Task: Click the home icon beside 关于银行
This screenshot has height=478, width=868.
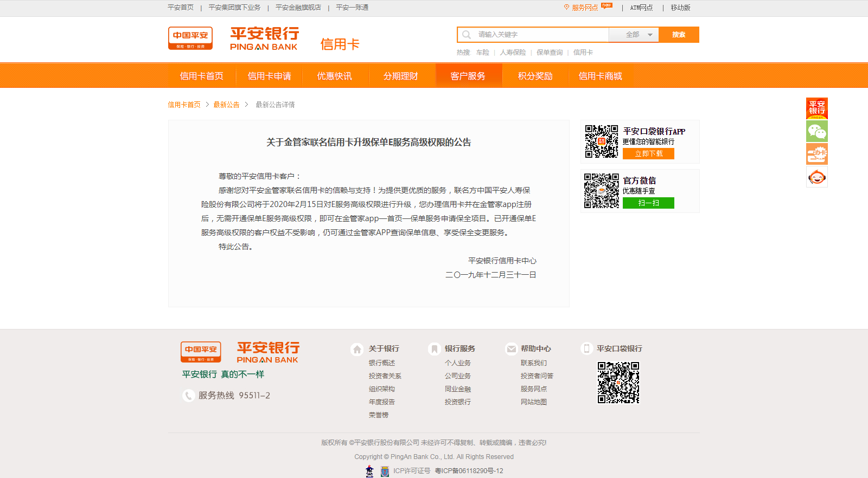Action: (x=357, y=349)
